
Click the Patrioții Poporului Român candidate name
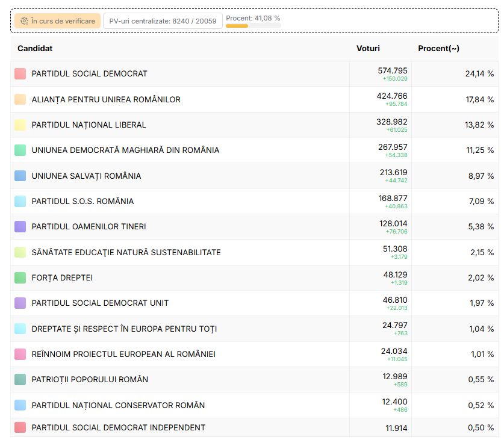[90, 379]
